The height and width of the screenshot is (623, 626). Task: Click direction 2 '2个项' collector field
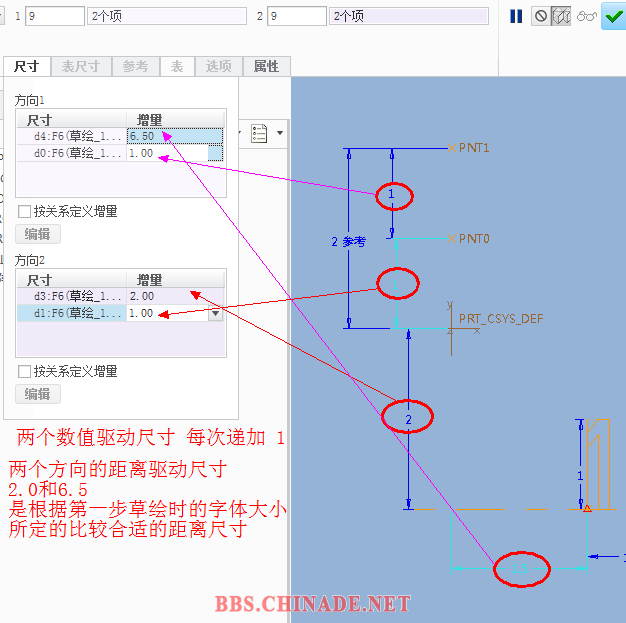(409, 16)
